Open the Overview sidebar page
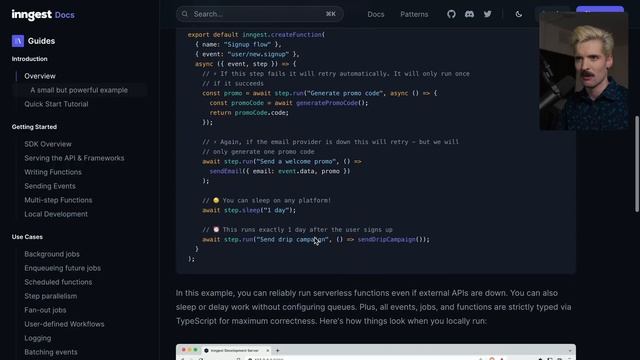The width and height of the screenshot is (640, 360). point(40,76)
